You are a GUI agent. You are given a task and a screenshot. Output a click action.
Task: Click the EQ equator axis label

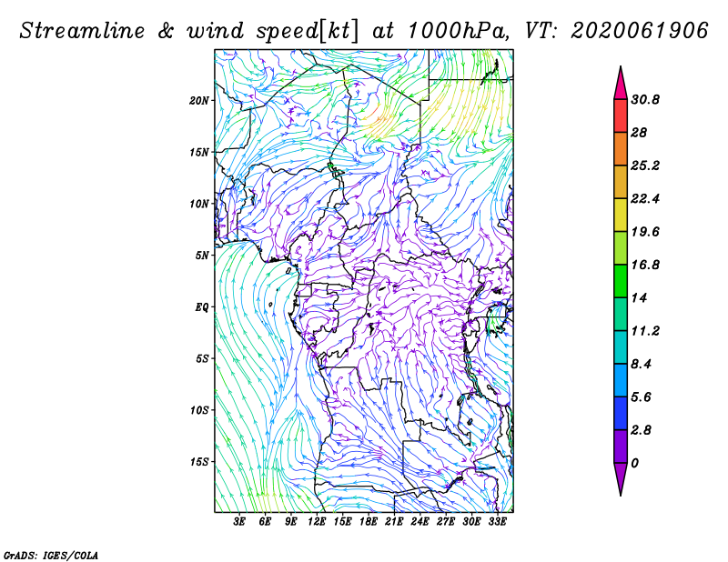pos(202,307)
